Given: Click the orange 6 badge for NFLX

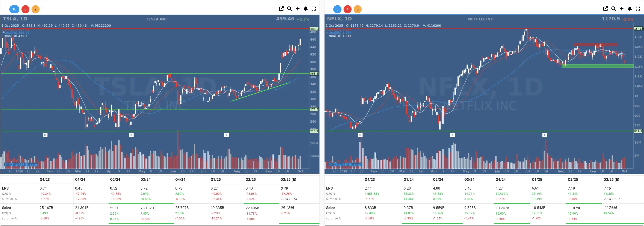Looking at the screenshot, I should click(x=358, y=9).
